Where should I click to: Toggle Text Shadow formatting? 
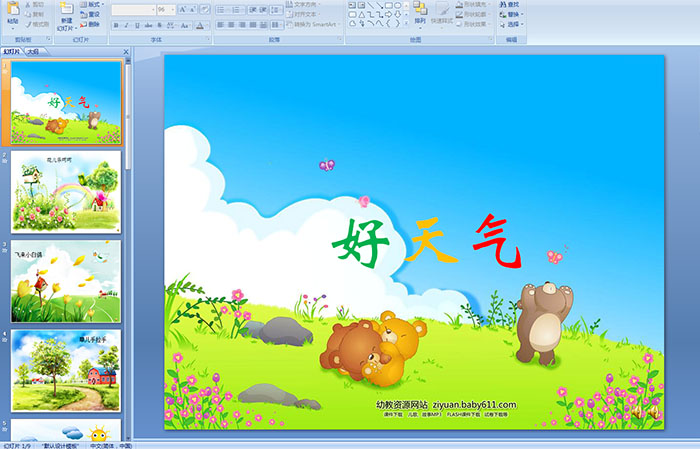159,25
